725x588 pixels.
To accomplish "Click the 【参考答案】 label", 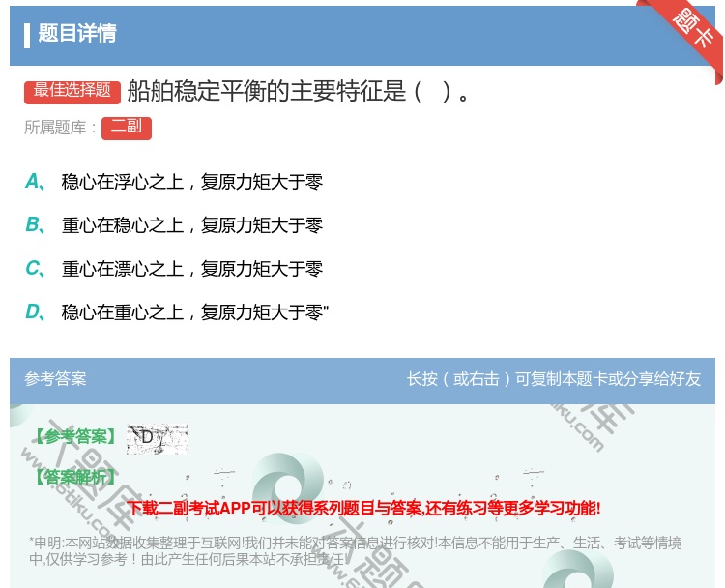I will pos(75,436).
